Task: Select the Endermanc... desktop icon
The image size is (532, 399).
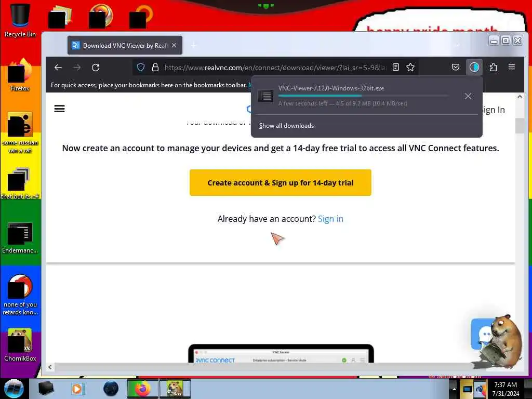Action: (x=20, y=237)
